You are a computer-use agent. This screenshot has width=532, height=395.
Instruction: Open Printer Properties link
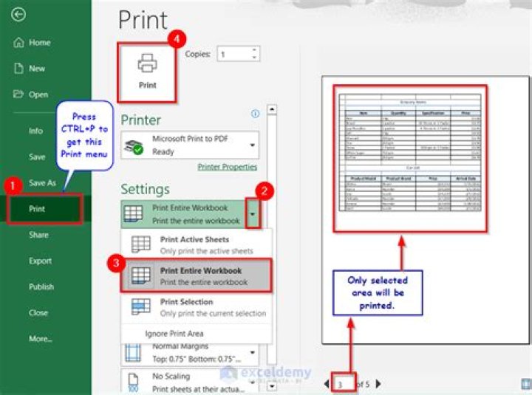228,167
